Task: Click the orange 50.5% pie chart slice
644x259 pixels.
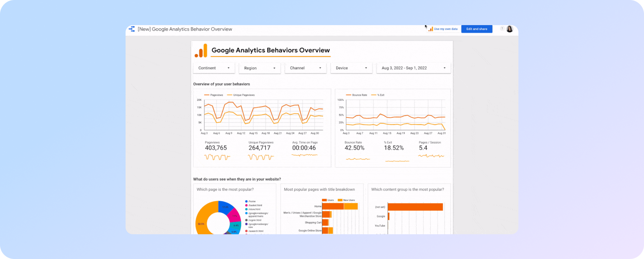Action: 203,219
